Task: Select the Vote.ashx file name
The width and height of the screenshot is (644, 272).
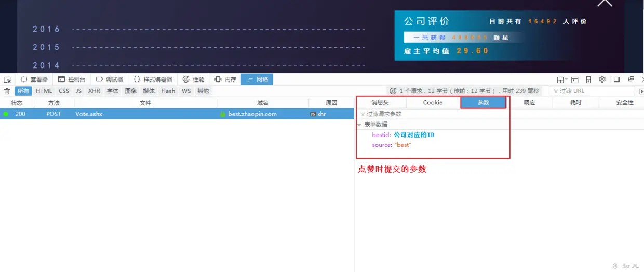Action: (89, 114)
